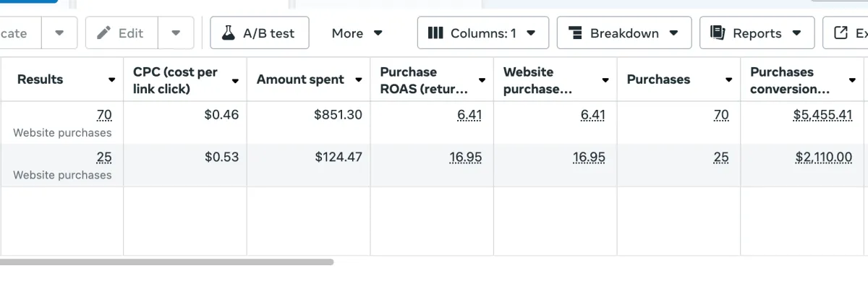The height and width of the screenshot is (297, 868).
Task: Click the 70 results value link
Action: pos(104,115)
